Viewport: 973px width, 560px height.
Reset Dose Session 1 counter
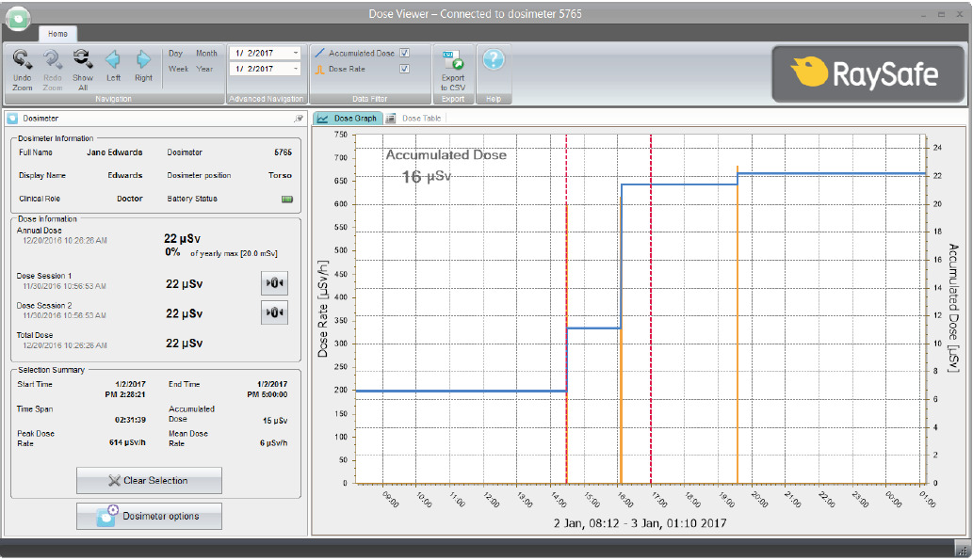coord(274,282)
